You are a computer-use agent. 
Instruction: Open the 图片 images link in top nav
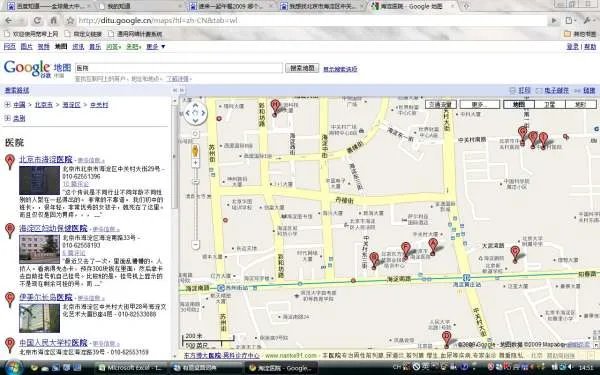(26, 46)
